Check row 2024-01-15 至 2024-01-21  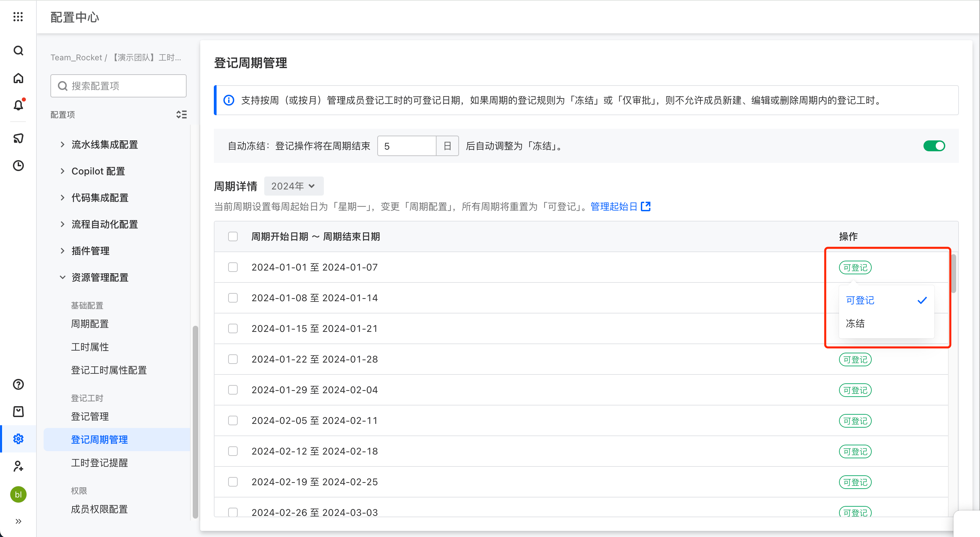tap(233, 328)
